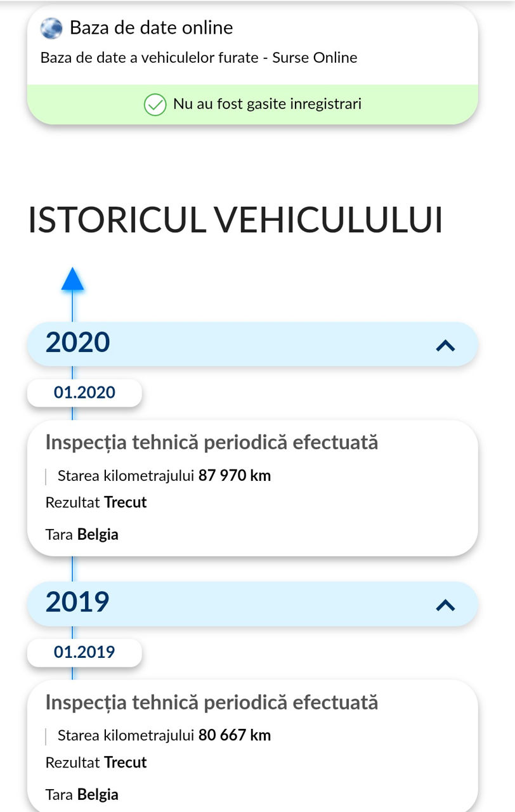
Task: Click the 80 667 km mileage value
Action: (x=235, y=735)
